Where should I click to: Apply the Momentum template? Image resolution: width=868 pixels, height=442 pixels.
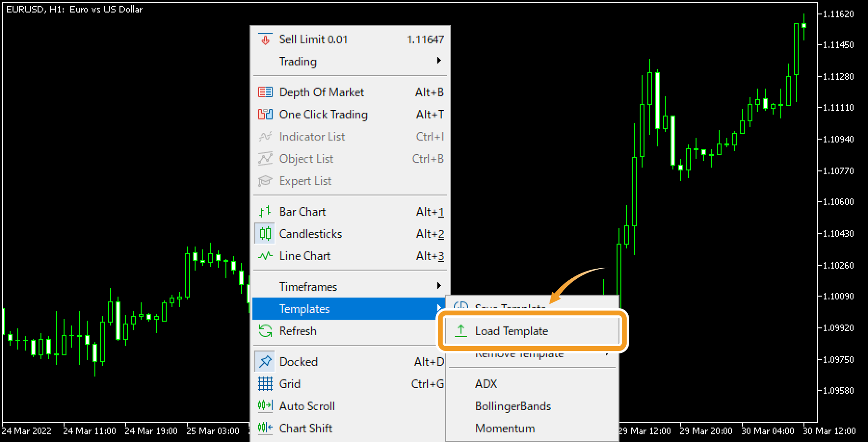pyautogui.click(x=532, y=428)
